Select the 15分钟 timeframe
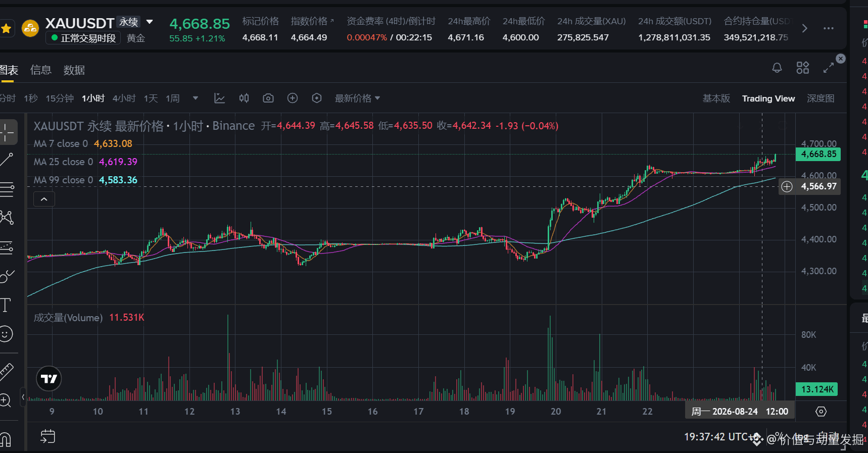868x453 pixels. tap(60, 98)
